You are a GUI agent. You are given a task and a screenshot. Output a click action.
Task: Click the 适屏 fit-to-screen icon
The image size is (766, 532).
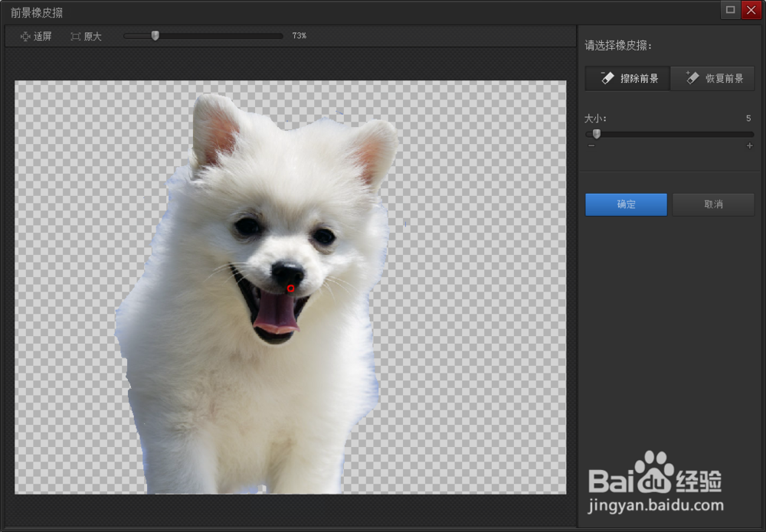click(25, 36)
